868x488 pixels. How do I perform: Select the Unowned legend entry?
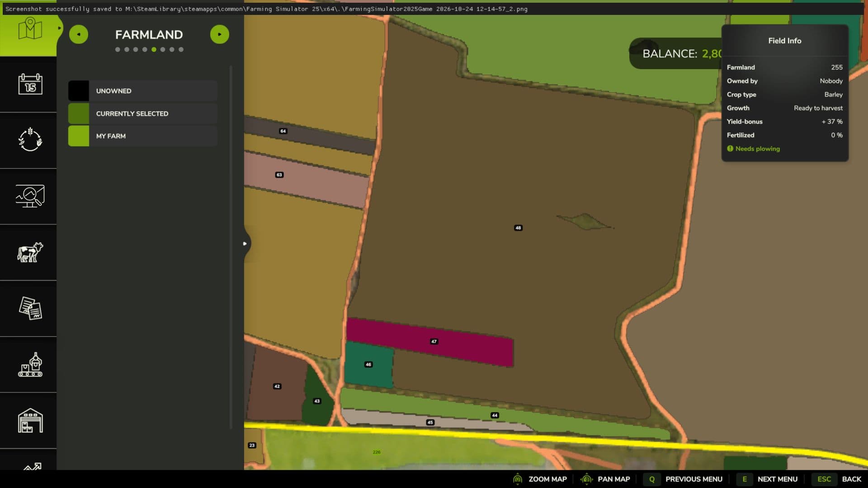(x=143, y=91)
